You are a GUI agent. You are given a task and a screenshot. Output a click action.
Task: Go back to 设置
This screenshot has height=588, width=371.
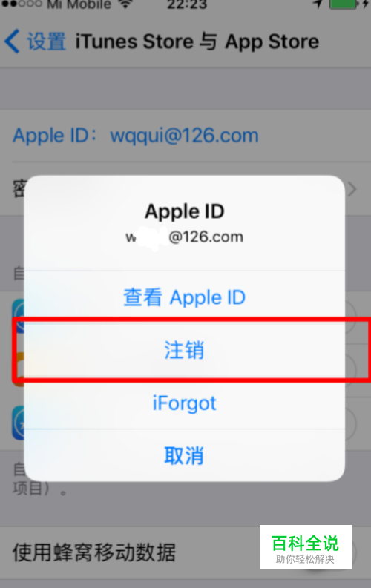click(x=46, y=42)
